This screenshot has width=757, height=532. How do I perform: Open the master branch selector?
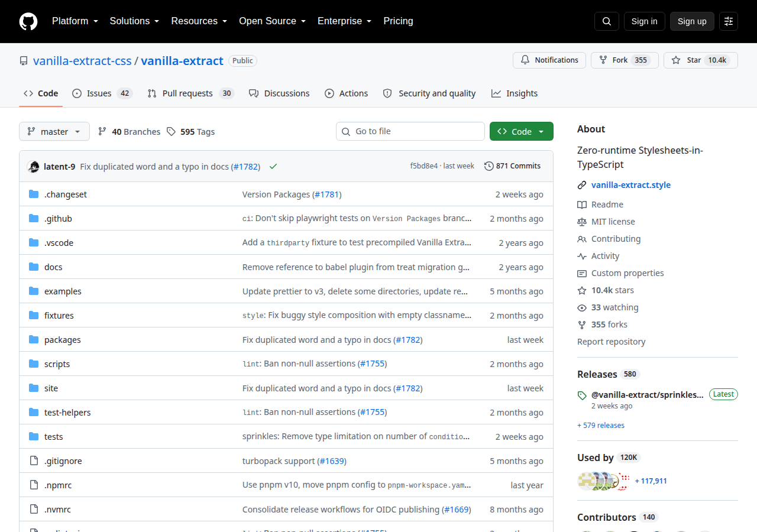pos(54,131)
